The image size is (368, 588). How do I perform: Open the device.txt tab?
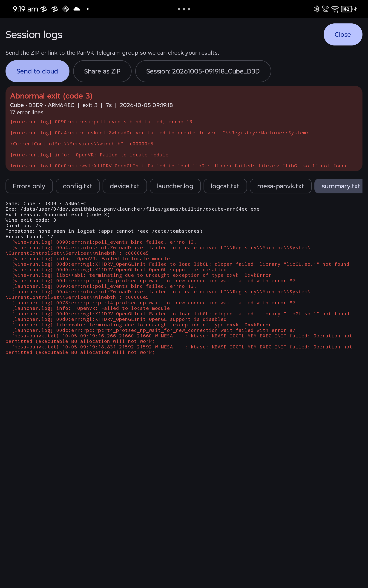click(x=125, y=186)
